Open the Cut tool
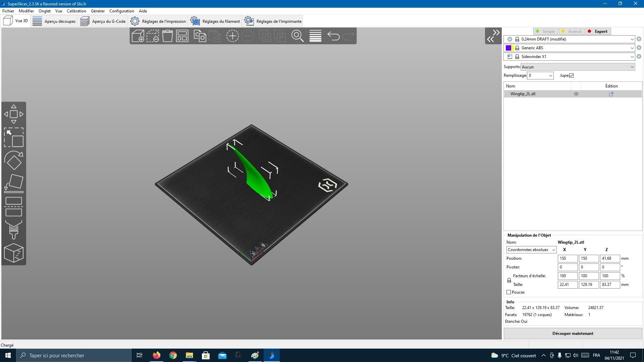Screen dimensions: 644x362 [14, 206]
